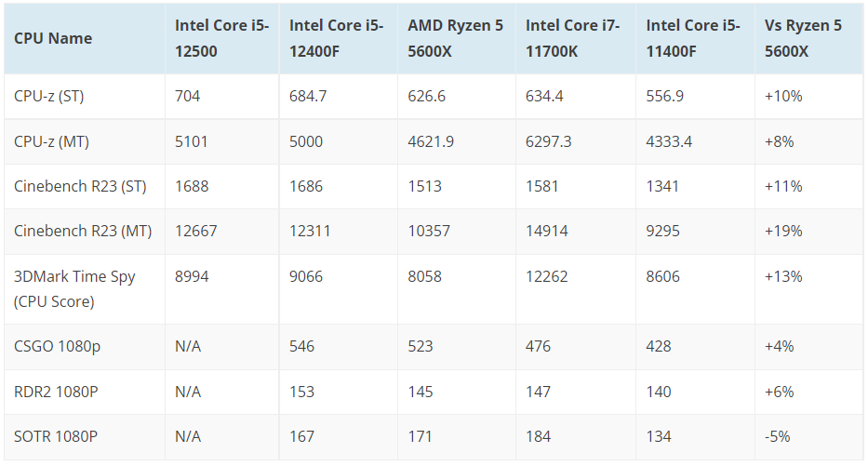Select the '3DMark Time Spy (CPU Score)' label
This screenshot has height=466, width=868.
(74, 289)
